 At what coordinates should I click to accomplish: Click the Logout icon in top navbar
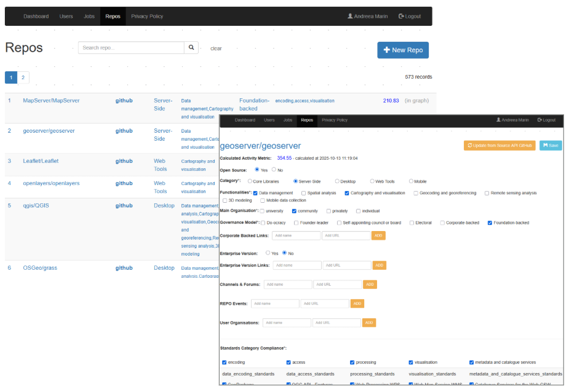(410, 16)
